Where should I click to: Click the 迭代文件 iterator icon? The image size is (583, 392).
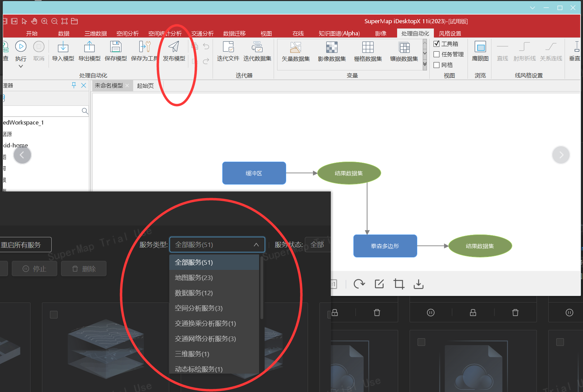tap(228, 46)
